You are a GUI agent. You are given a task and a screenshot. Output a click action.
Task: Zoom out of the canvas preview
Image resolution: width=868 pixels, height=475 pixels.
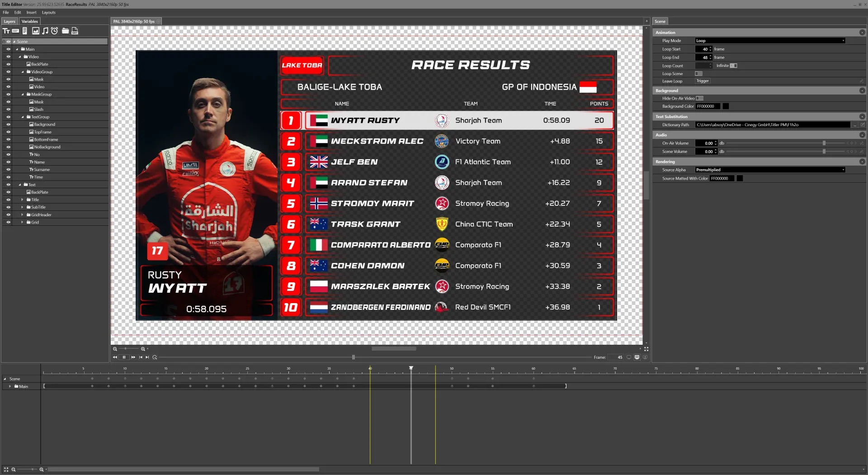click(x=115, y=349)
